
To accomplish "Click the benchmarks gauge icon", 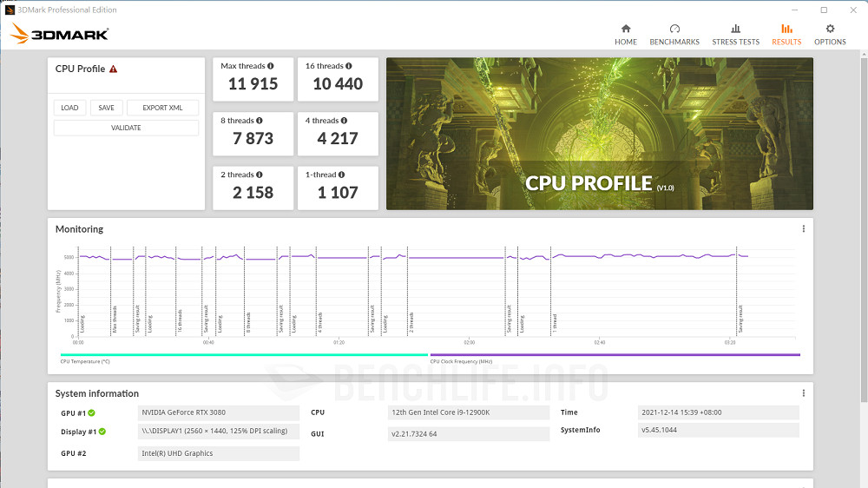I will pos(674,29).
